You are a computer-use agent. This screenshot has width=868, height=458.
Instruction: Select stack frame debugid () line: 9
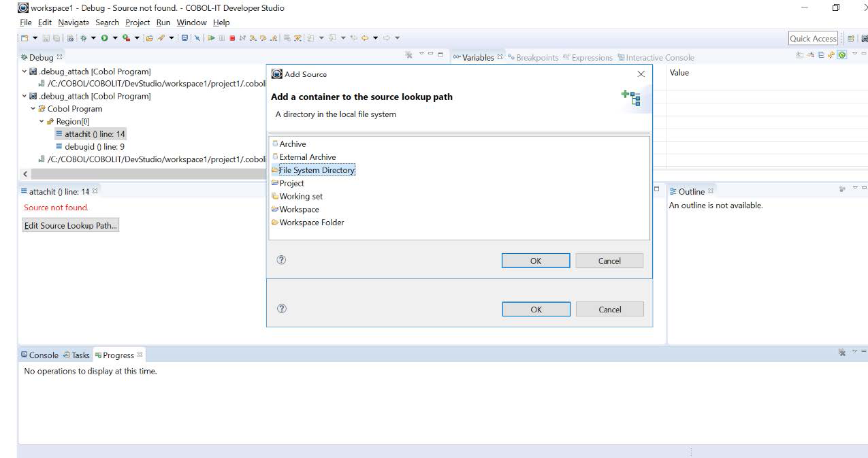89,146
